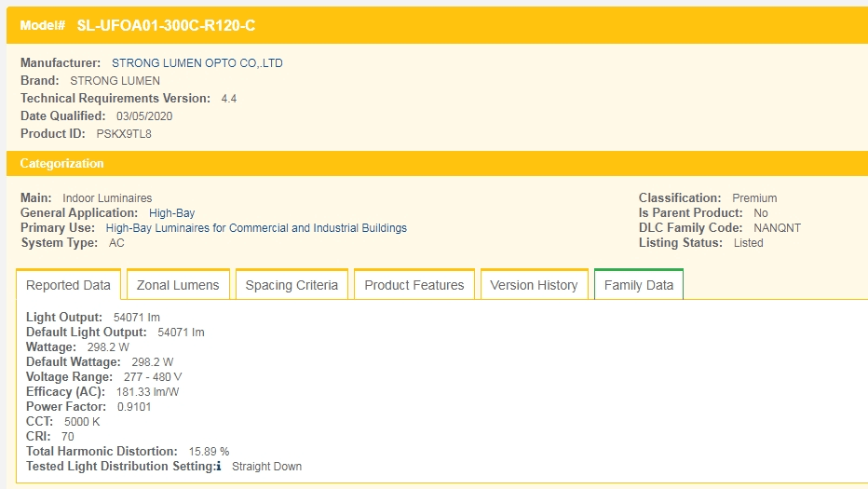
Task: Select the Product ID value PSKX9TL8
Action: coord(124,134)
